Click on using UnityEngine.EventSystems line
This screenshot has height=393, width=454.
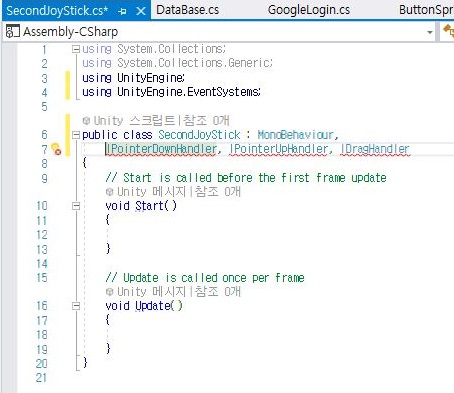[171, 92]
